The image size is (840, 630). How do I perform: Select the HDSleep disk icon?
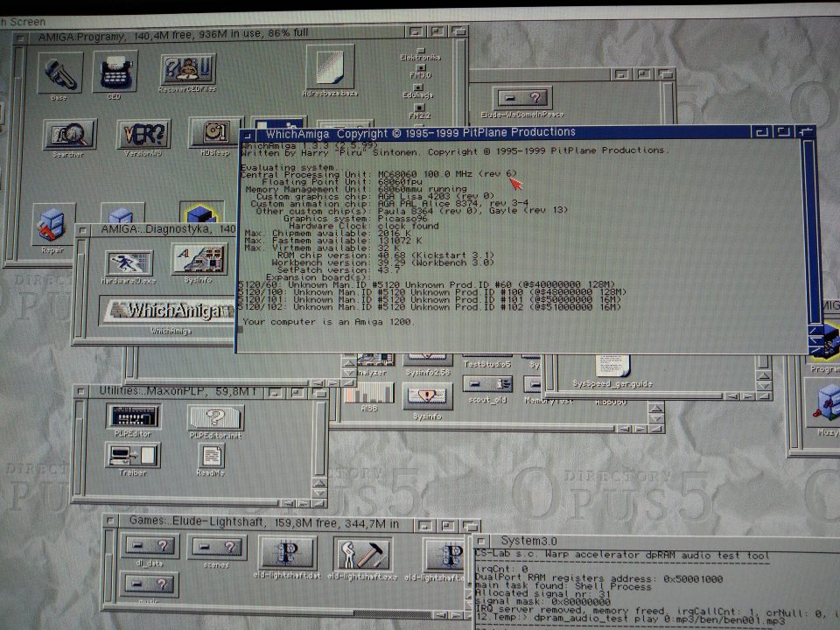click(215, 132)
